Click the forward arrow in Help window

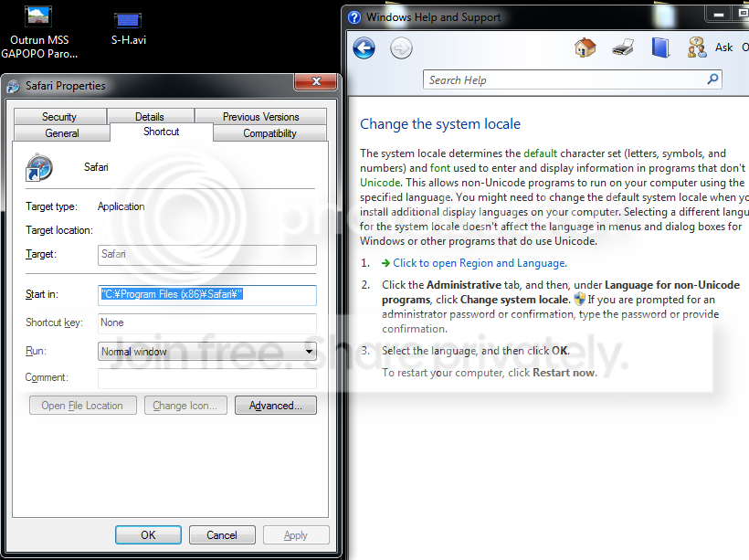pyautogui.click(x=401, y=48)
